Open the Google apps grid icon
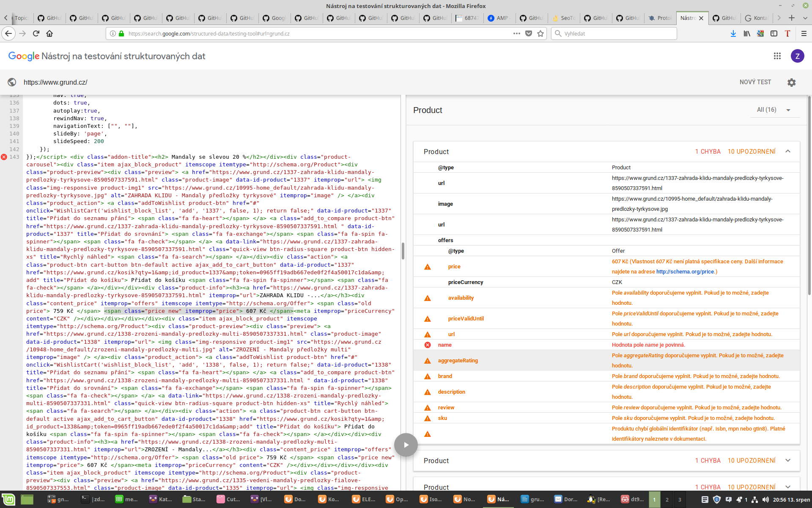Image resolution: width=812 pixels, height=508 pixels. click(777, 56)
